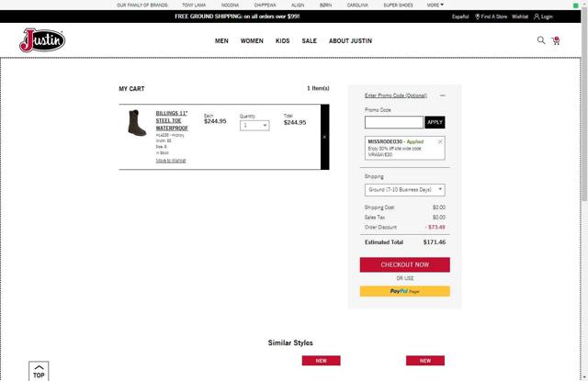The image size is (588, 381).
Task: Remove the MISSRODEO30 promo code
Action: [440, 141]
